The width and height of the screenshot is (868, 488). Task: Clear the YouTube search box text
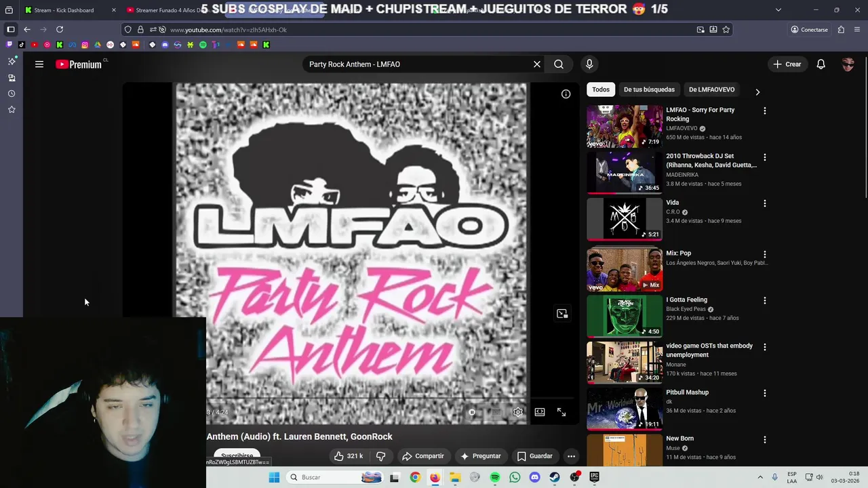coord(537,64)
